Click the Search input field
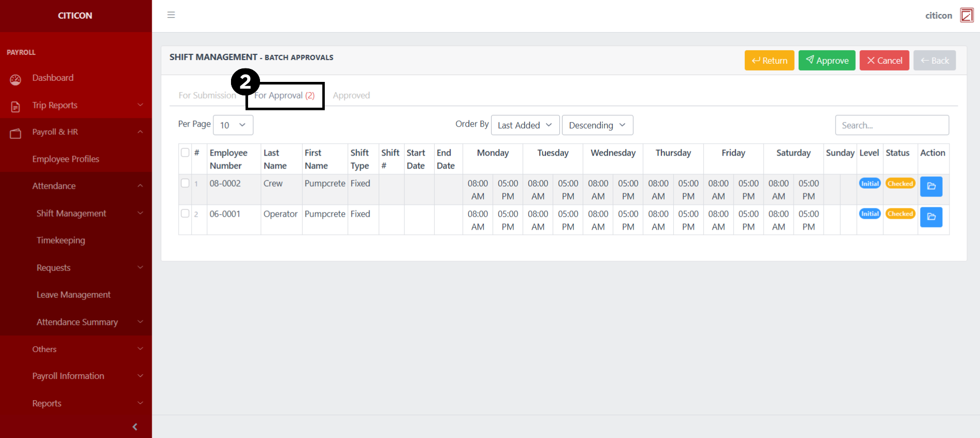This screenshot has height=438, width=980. pos(891,125)
